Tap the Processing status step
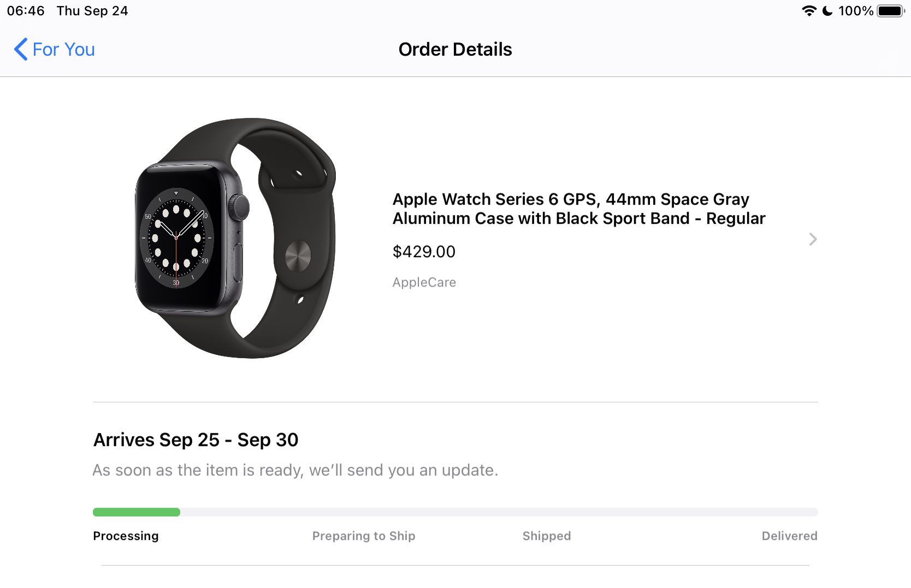This screenshot has height=588, width=911. click(x=126, y=536)
